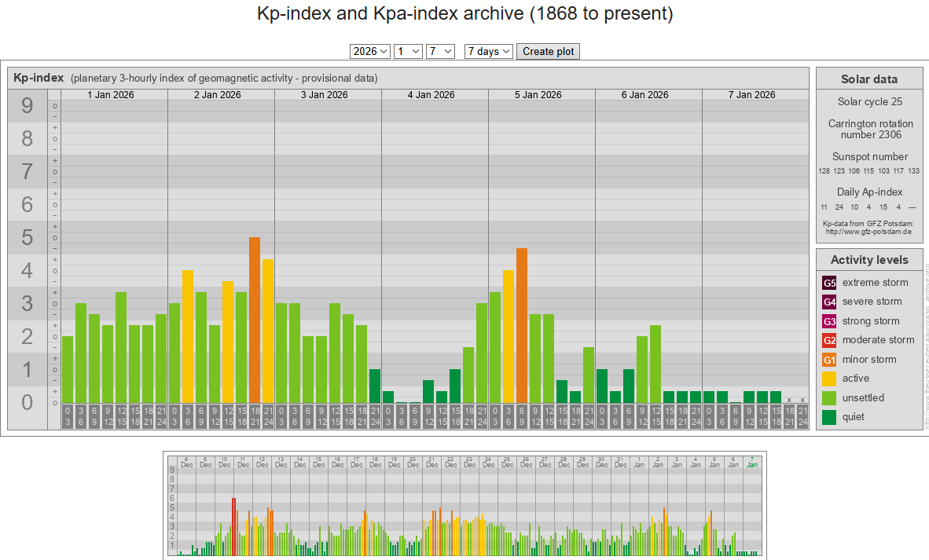Click the first yellow bar on 2 Jan 2026

pyautogui.click(x=188, y=336)
